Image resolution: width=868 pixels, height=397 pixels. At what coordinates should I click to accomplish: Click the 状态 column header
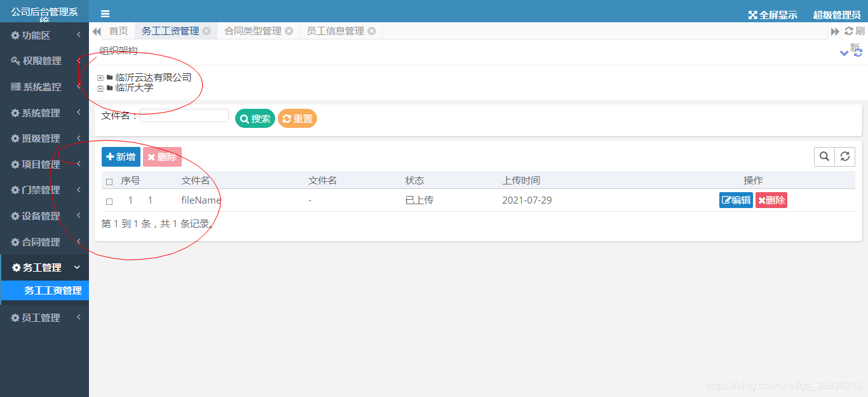[414, 181]
